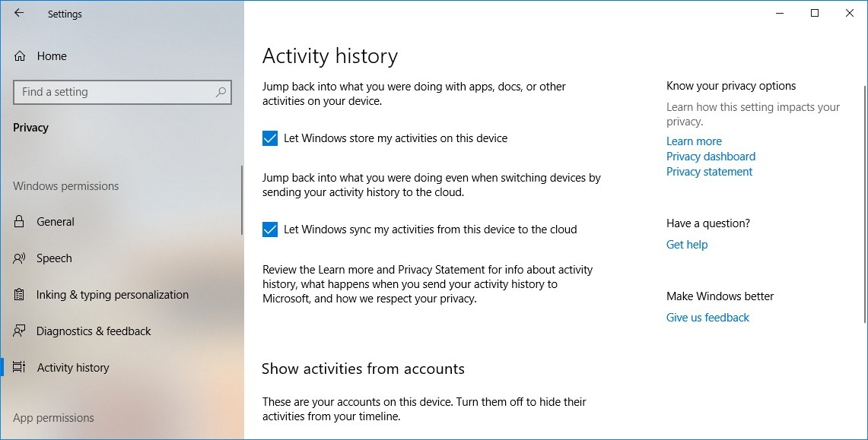This screenshot has width=868, height=440.
Task: Click the Make Windows better heading
Action: coord(720,296)
